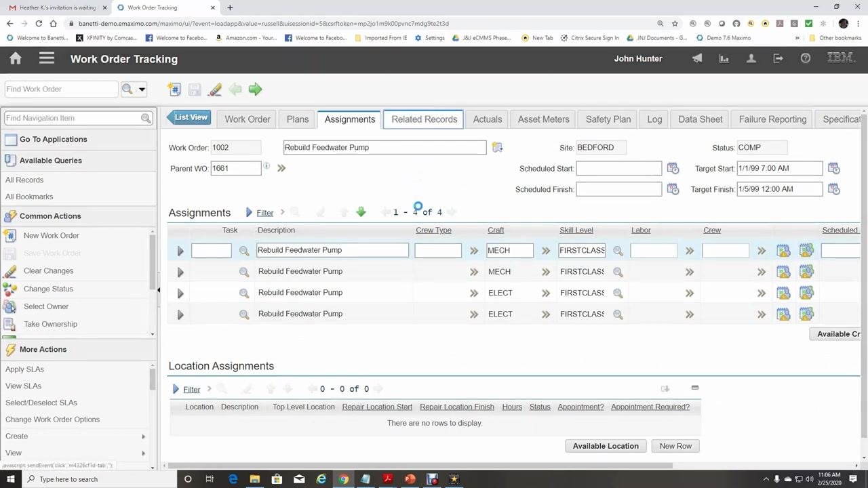868x488 pixels.
Task: Click Apply SLAs under More Actions
Action: pos(24,369)
